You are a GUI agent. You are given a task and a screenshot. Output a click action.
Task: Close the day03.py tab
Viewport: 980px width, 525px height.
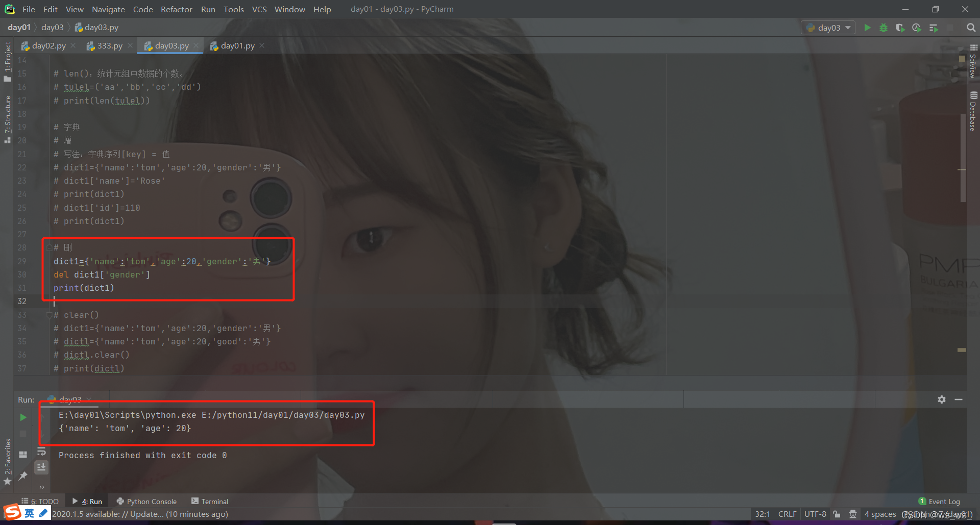tap(196, 46)
